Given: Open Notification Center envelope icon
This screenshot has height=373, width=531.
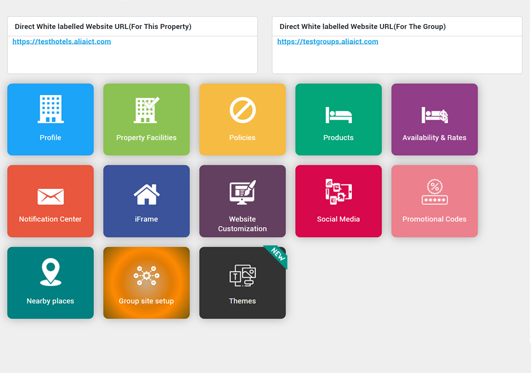Looking at the screenshot, I should click(50, 197).
